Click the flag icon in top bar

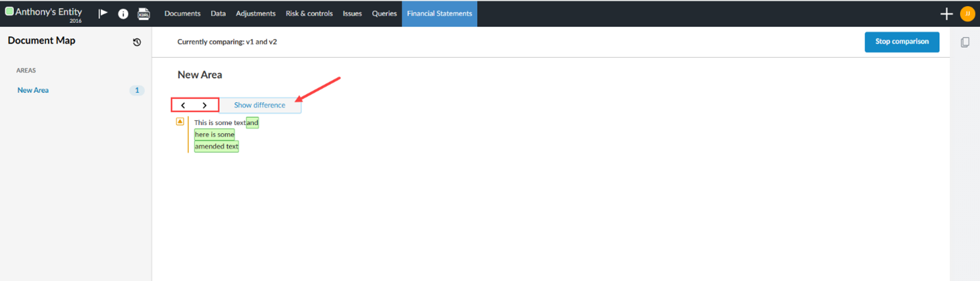103,13
